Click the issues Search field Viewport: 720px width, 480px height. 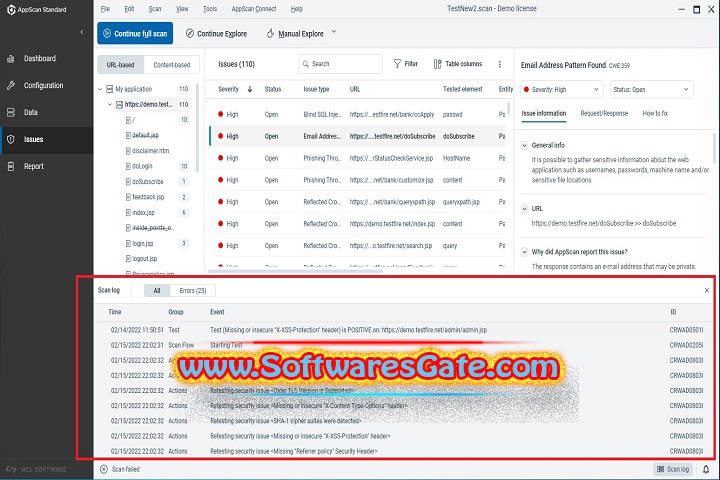pyautogui.click(x=340, y=64)
